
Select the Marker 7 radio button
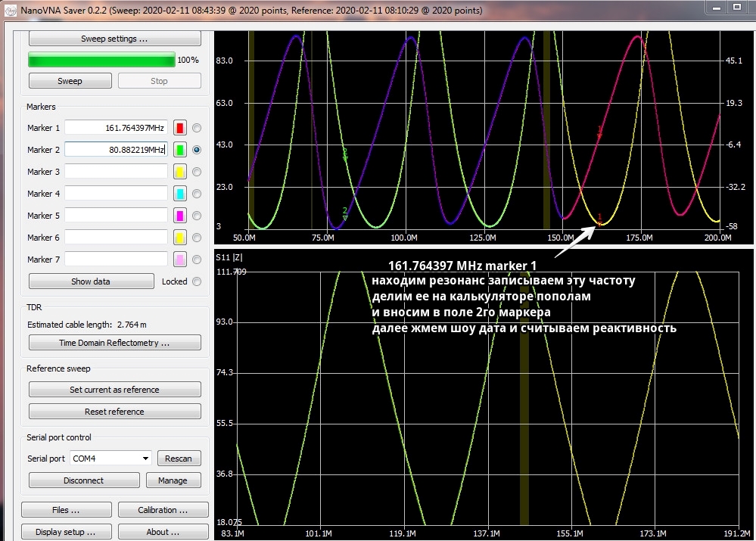coord(197,260)
